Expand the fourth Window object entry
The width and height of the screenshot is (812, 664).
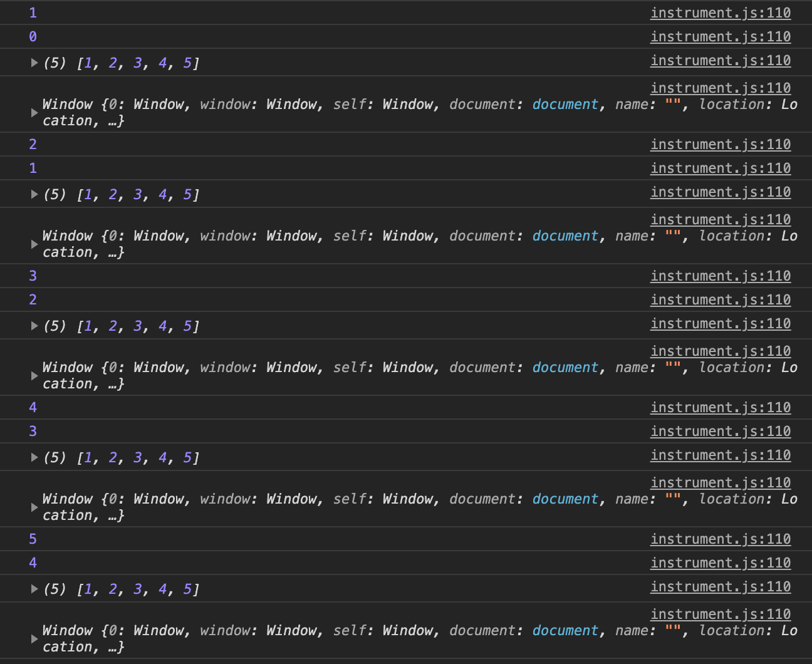coord(34,507)
